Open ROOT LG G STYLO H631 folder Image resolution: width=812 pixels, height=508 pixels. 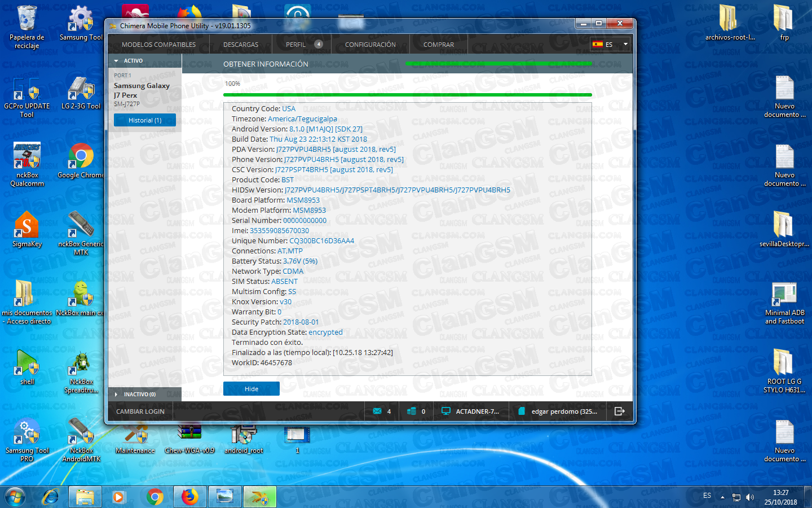(x=784, y=371)
